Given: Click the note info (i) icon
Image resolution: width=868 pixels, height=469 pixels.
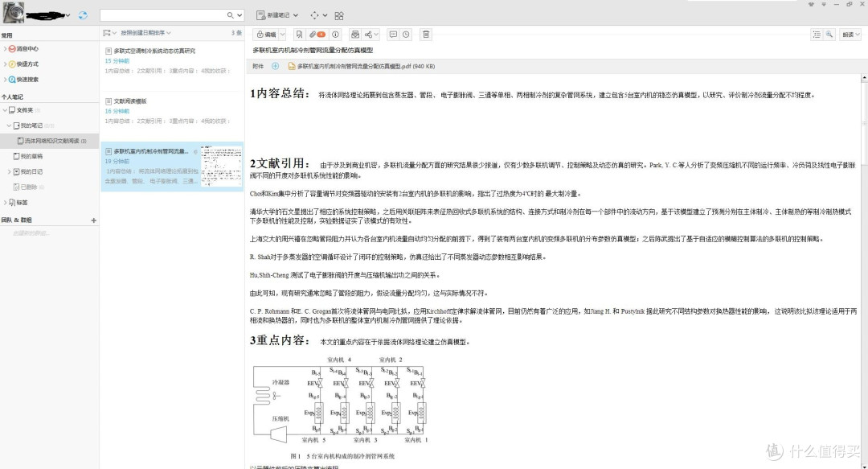Looking at the screenshot, I should coord(335,35).
